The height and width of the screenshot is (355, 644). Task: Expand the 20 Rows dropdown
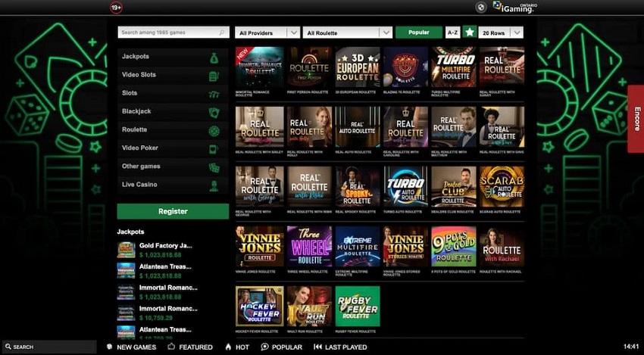501,33
